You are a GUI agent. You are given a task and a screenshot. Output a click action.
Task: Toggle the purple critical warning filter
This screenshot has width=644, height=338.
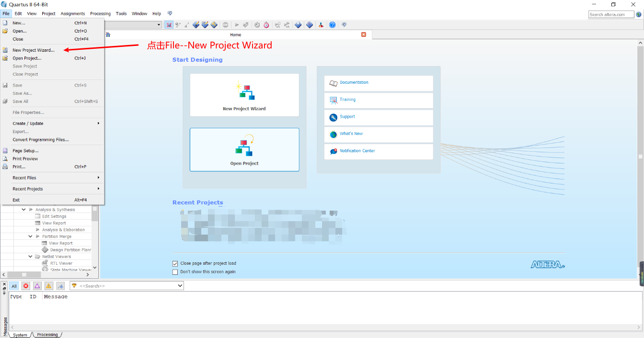pyautogui.click(x=37, y=286)
